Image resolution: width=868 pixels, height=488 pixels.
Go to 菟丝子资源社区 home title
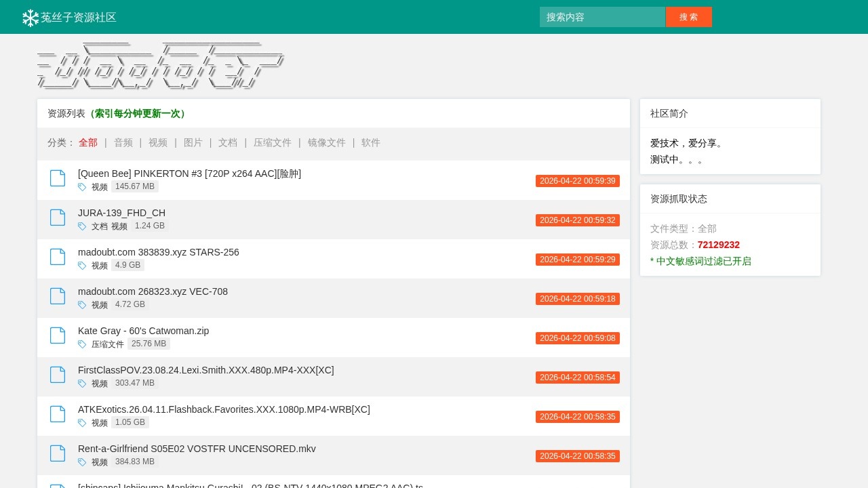[x=79, y=18]
